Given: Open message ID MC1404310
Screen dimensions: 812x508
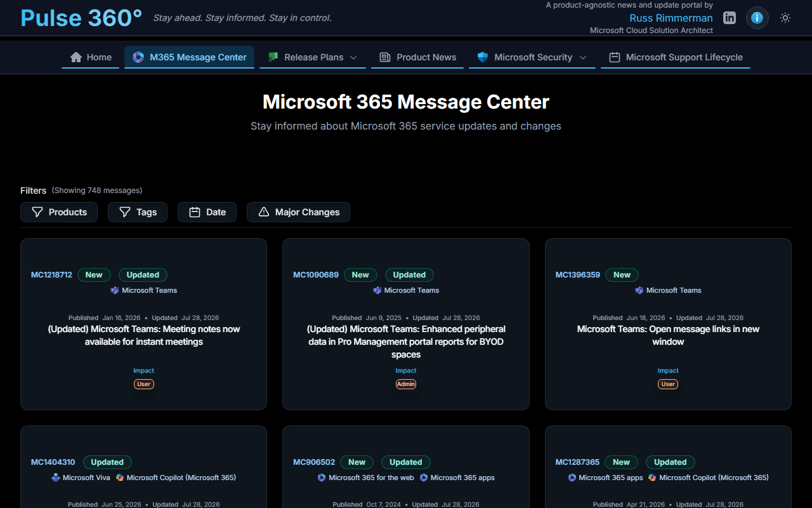Looking at the screenshot, I should point(53,462).
